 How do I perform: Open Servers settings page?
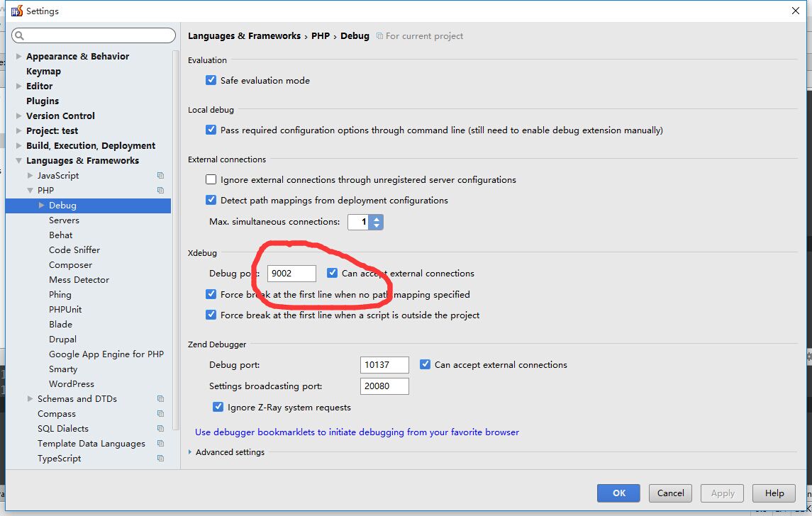coord(65,220)
